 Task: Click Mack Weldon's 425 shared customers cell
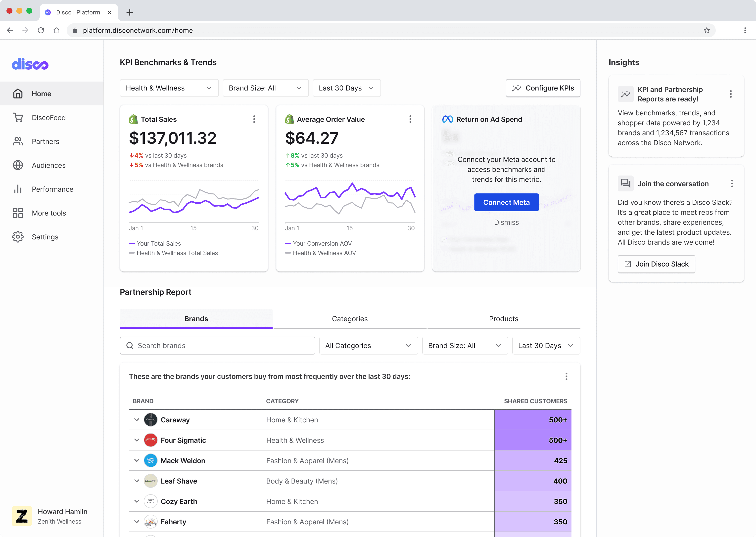tap(533, 460)
